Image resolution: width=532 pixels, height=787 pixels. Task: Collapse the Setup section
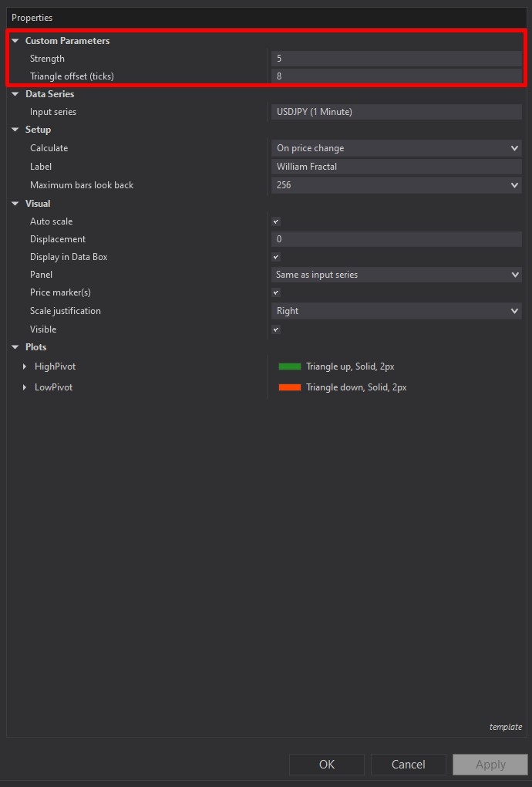click(x=15, y=130)
